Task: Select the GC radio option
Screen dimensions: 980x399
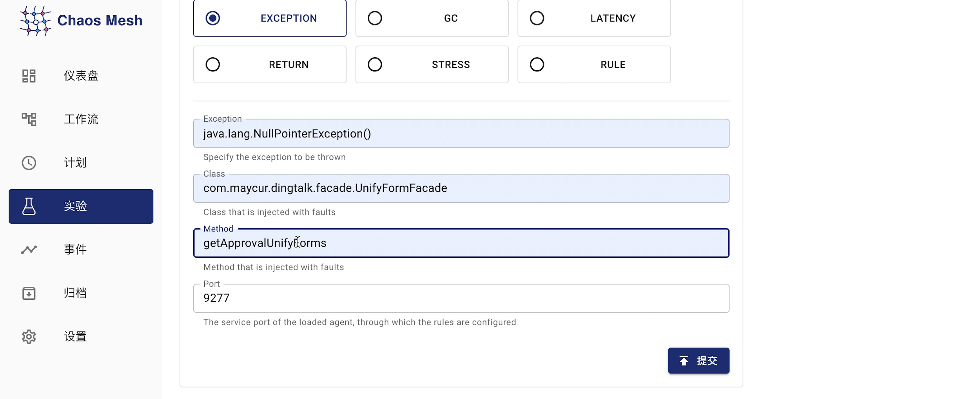Action: [x=375, y=18]
